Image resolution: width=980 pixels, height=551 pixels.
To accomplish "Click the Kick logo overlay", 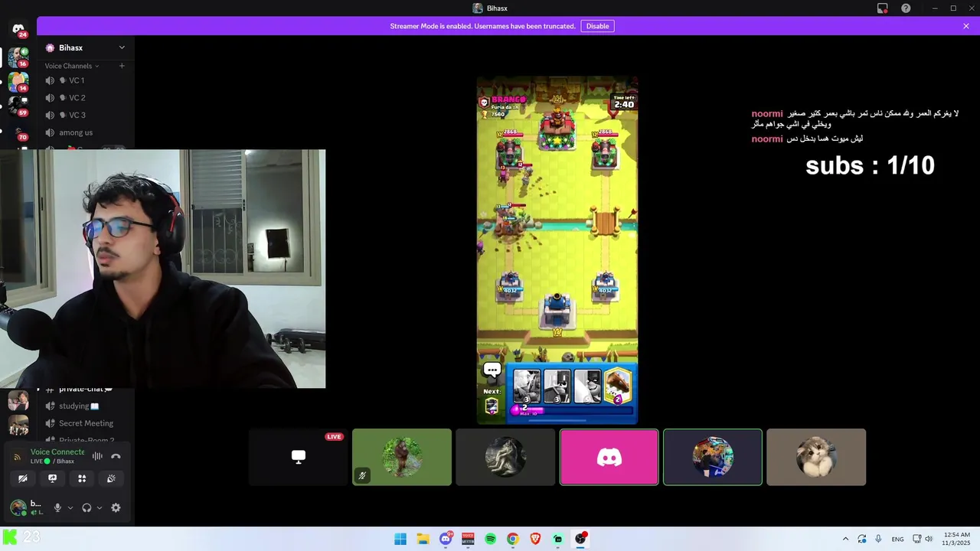I will coord(10,537).
